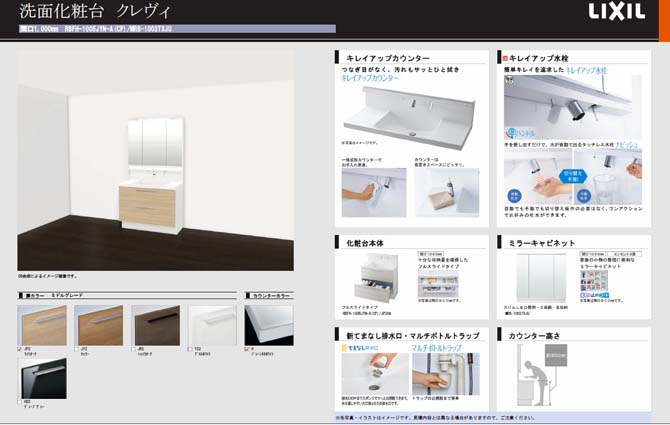Image resolution: width=670 pixels, height=425 pixels.
Task: Click the hand wiping counter photo
Action: (374, 192)
